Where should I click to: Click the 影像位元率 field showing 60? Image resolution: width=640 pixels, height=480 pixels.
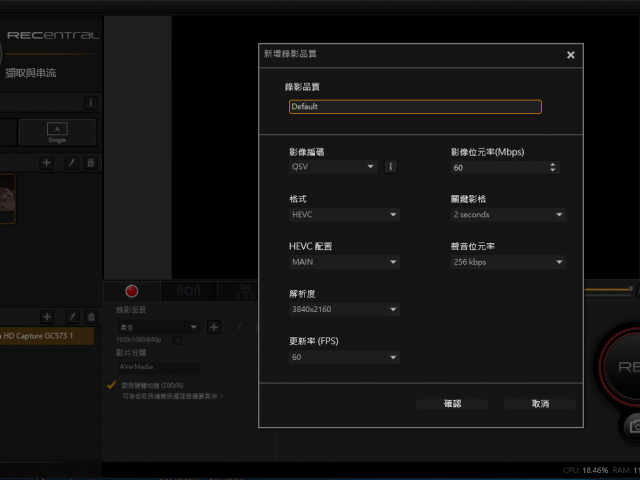(505, 167)
